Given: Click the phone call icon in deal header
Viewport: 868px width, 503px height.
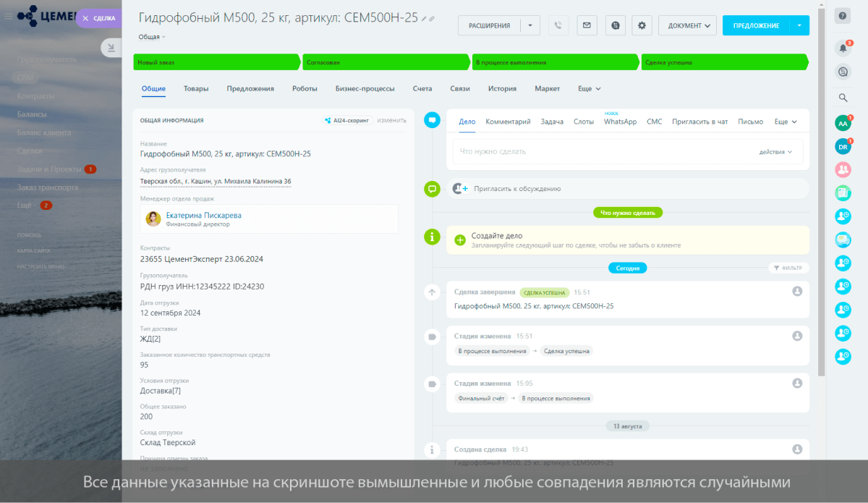Looking at the screenshot, I should tap(558, 25).
